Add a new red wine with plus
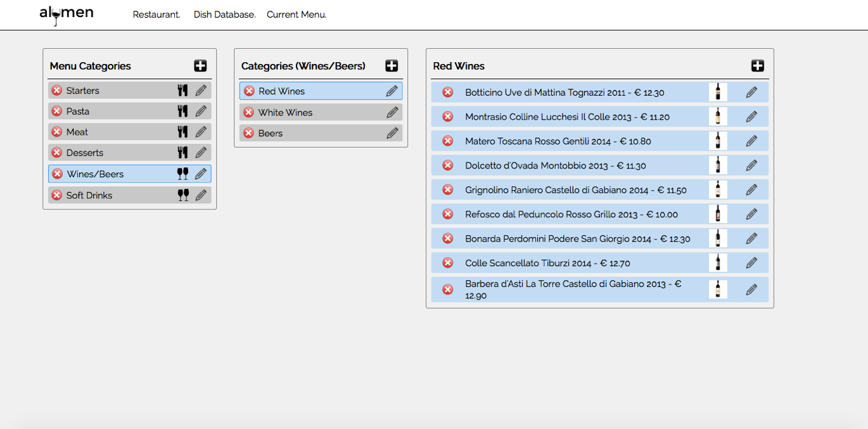The image size is (868, 429). coord(758,66)
